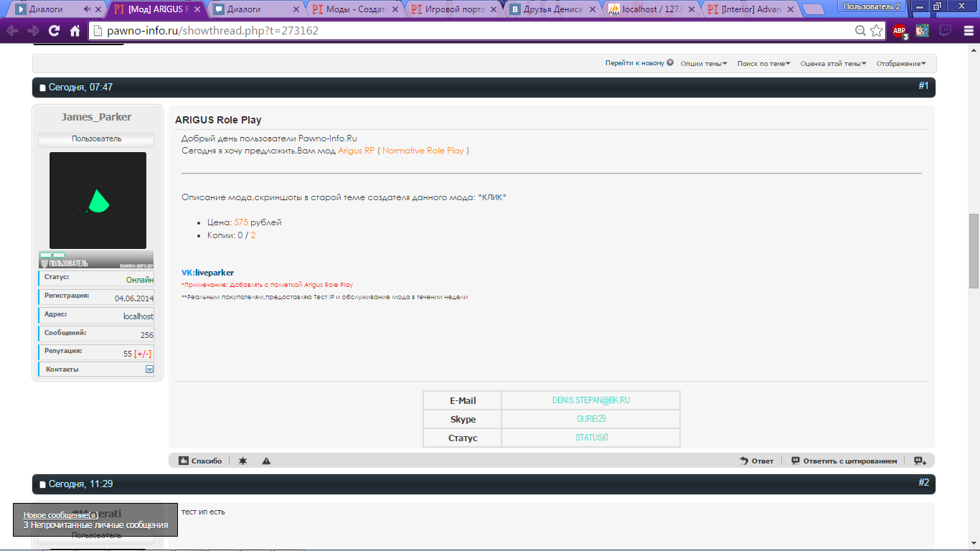Click post icon next to Сегодня, 11:29

42,484
